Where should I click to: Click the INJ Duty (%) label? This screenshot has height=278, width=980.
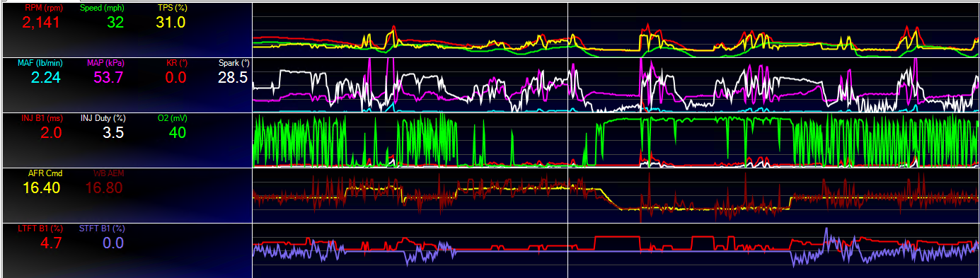pyautogui.click(x=103, y=118)
